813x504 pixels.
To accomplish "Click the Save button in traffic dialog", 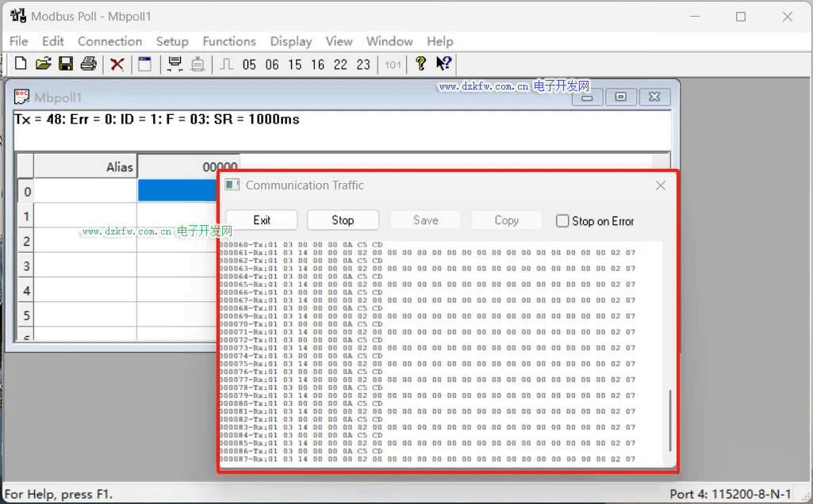I will tap(425, 220).
